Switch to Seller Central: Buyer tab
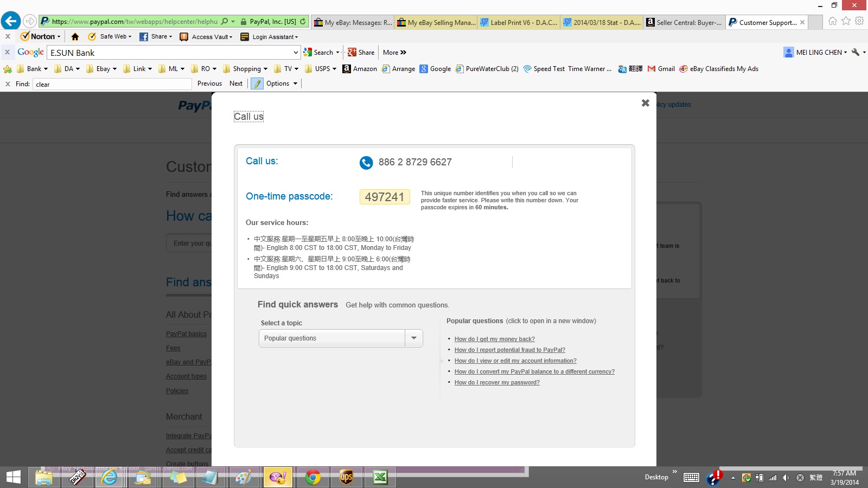 684,22
